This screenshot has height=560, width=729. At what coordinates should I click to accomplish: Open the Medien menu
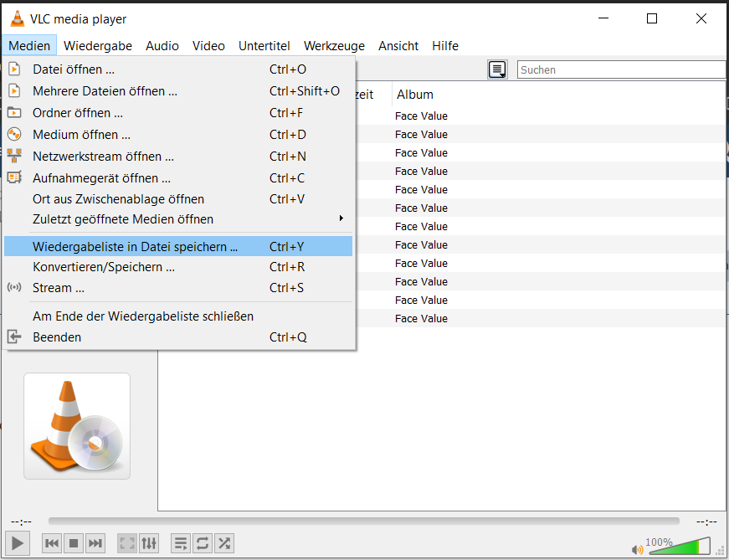[29, 45]
